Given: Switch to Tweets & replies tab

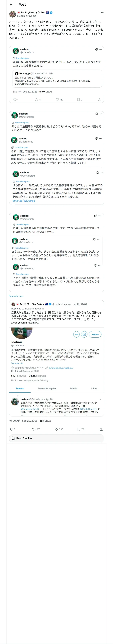Looking at the screenshot, I should (47, 388).
